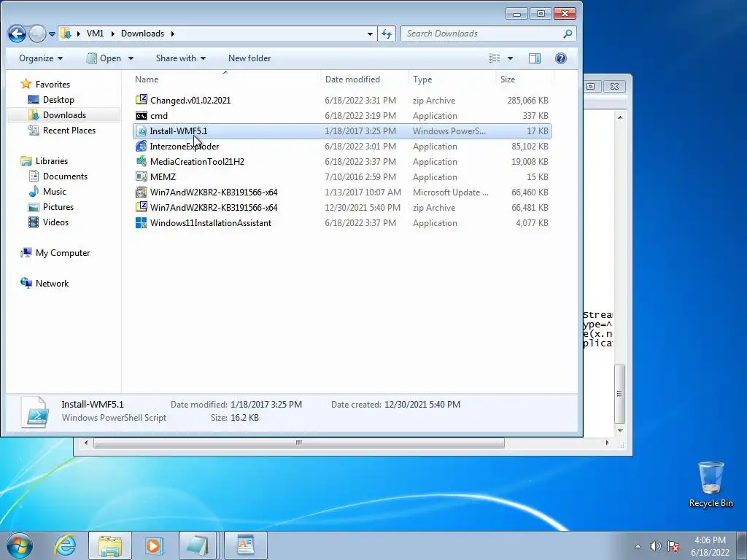
Task: Open Explorer Help icon
Action: [x=561, y=58]
